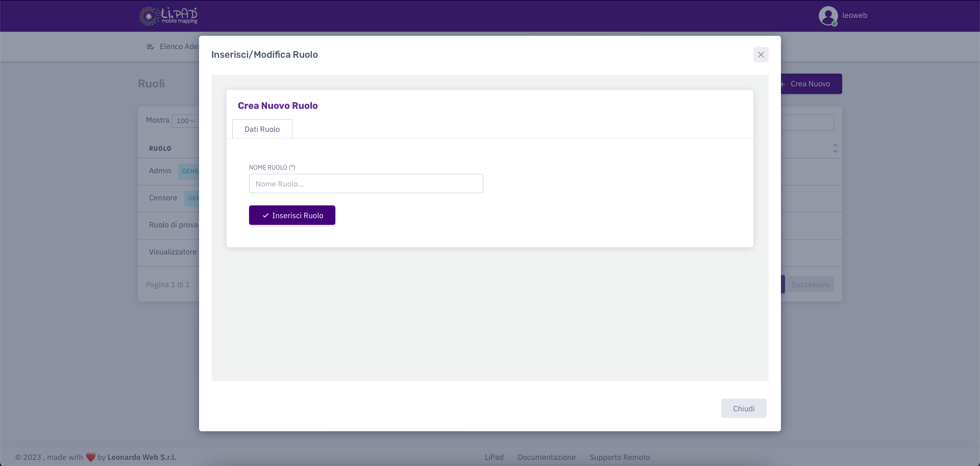This screenshot has height=466, width=980.
Task: Close the Inserisci/Modifica Ruolo dialog with X
Action: [x=761, y=55]
